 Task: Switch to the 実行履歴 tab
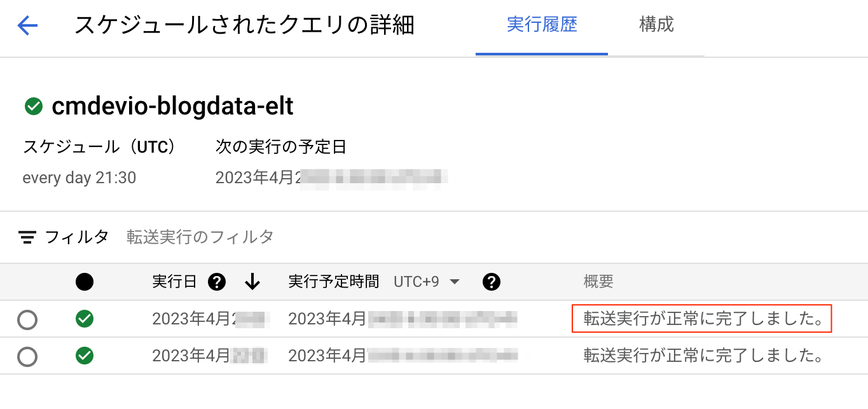point(542,25)
